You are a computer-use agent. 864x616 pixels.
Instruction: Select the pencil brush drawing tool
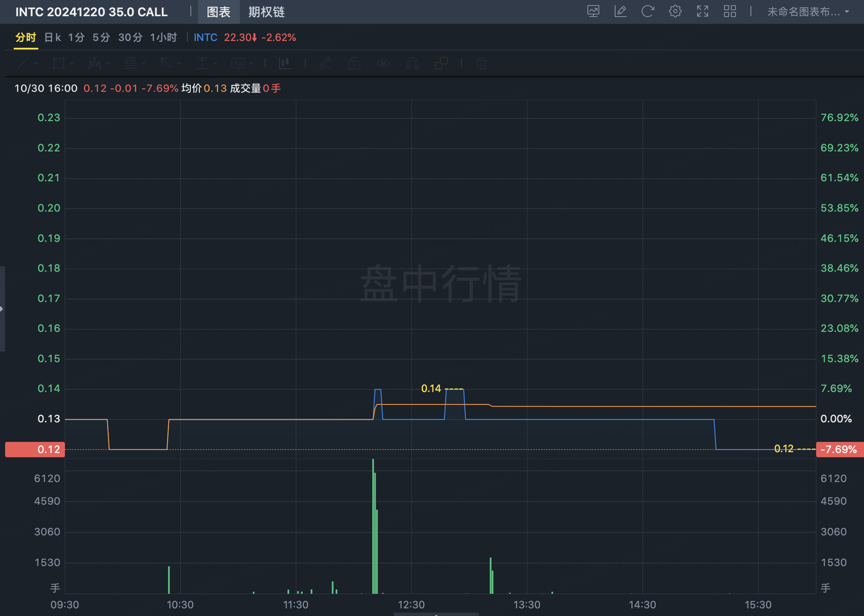325,64
